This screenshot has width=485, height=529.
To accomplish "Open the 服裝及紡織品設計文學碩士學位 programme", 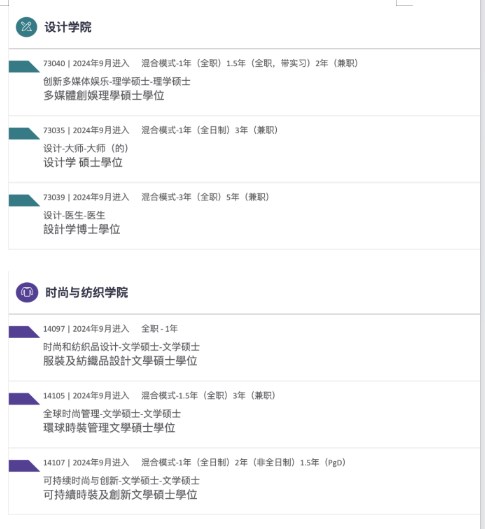I will [x=120, y=361].
